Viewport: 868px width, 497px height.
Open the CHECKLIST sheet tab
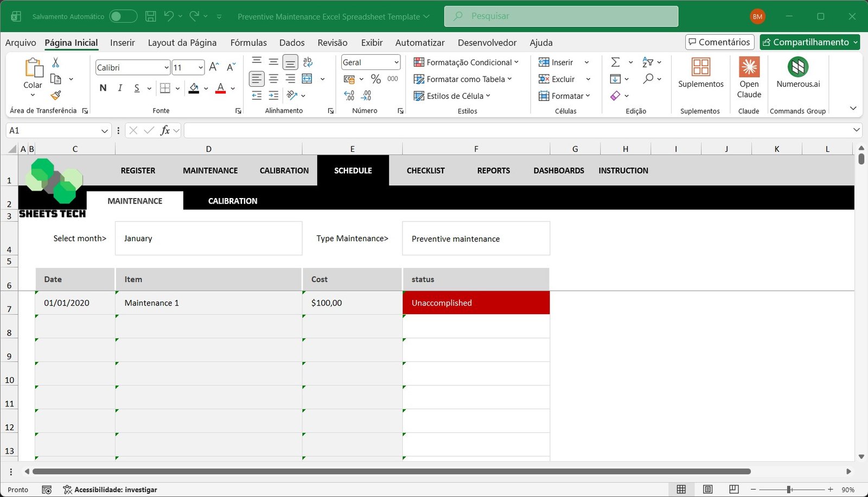click(425, 170)
